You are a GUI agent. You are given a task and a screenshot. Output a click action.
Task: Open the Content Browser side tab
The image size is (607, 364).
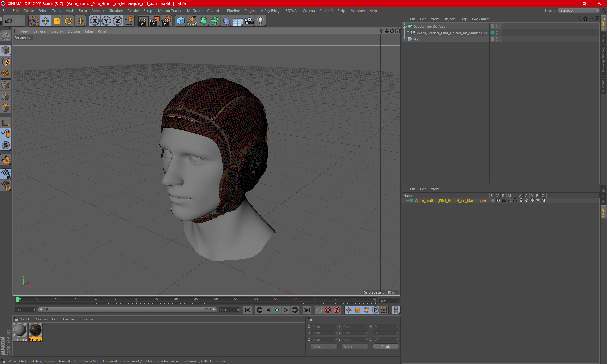click(604, 59)
